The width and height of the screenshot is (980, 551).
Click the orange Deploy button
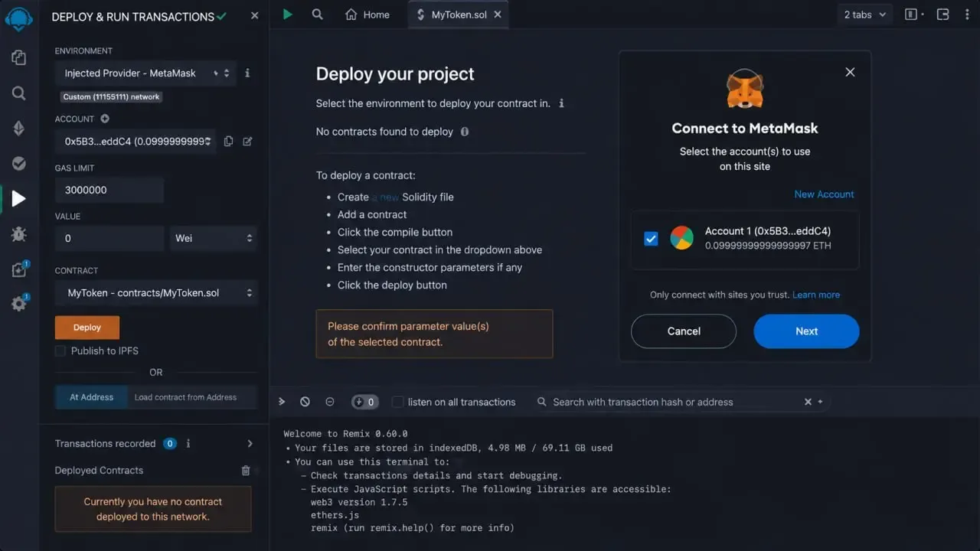tap(87, 328)
